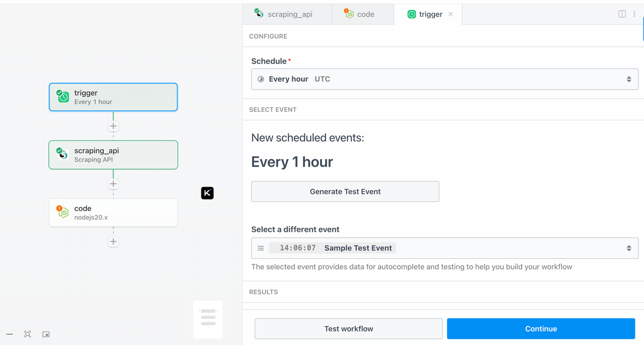This screenshot has width=644, height=345.
Task: Add a step below the trigger node
Action: coord(113,126)
